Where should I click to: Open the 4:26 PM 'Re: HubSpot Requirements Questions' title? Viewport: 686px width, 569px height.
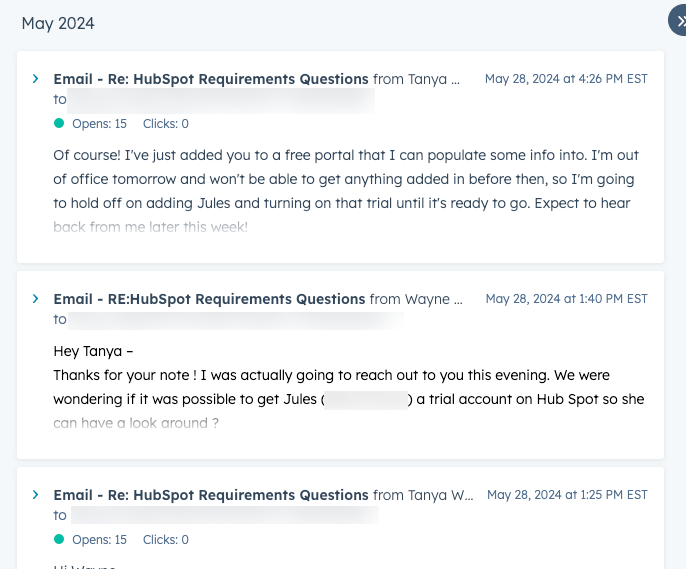click(x=211, y=79)
